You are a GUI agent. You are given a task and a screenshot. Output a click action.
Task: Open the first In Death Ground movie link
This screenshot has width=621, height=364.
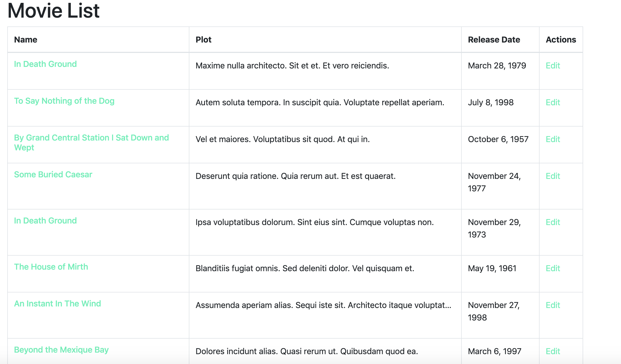click(x=45, y=64)
